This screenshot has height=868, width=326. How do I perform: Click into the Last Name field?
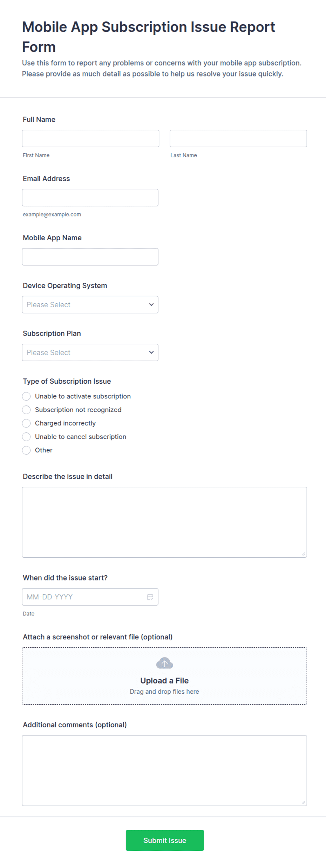(238, 139)
